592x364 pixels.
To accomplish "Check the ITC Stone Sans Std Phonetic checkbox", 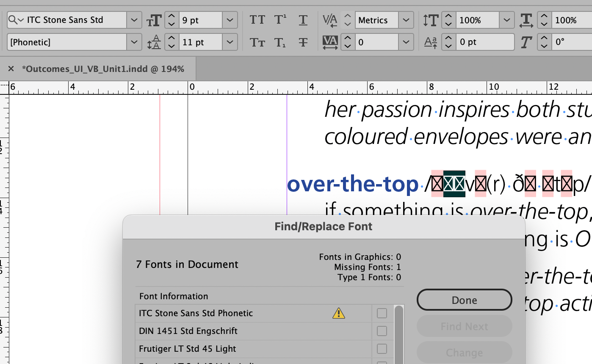I will [x=382, y=313].
